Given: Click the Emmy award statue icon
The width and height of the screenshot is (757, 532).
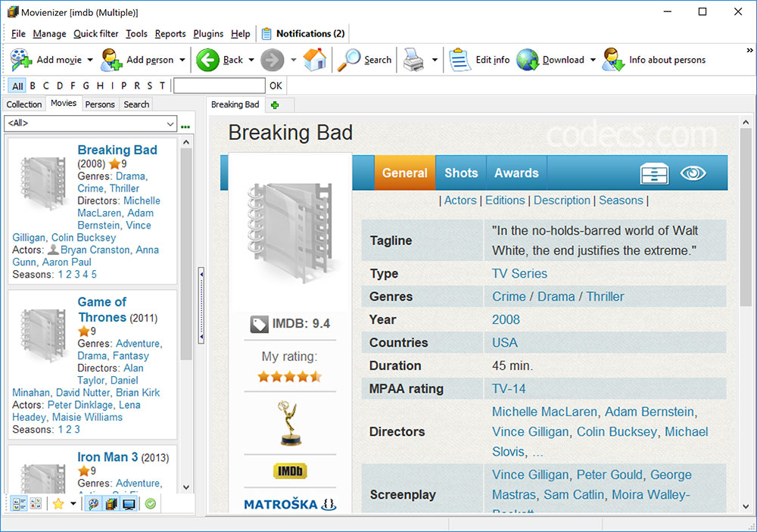Looking at the screenshot, I should tap(290, 423).
